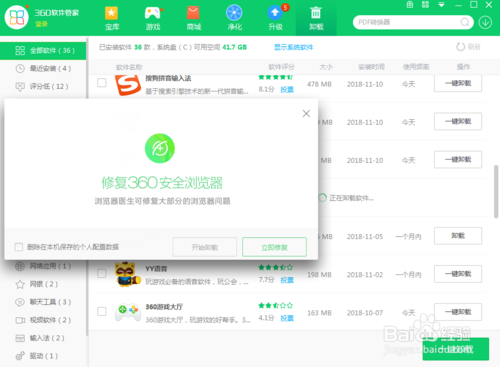Screen dimensions: 500x367
Task: Check 删除在本机保存的个人配置数据 checkbox
Action: 19,247
